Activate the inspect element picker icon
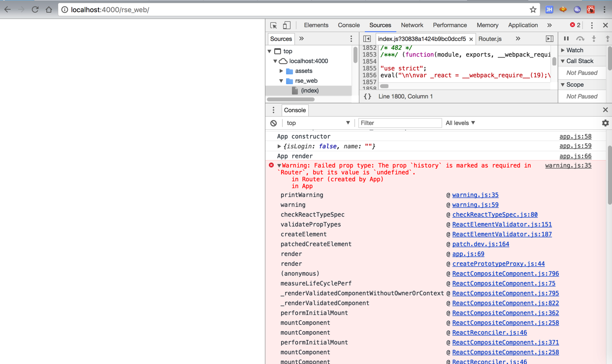The image size is (612, 364). point(273,25)
